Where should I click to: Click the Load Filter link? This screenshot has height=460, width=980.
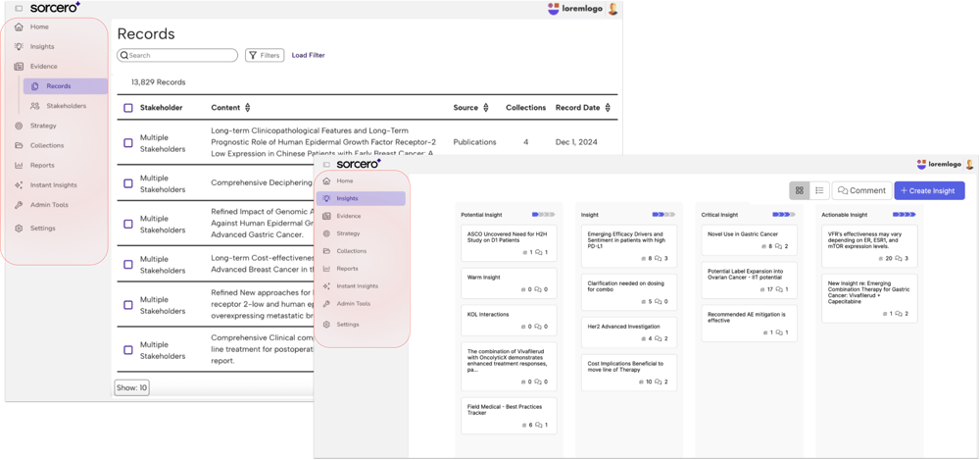point(308,56)
